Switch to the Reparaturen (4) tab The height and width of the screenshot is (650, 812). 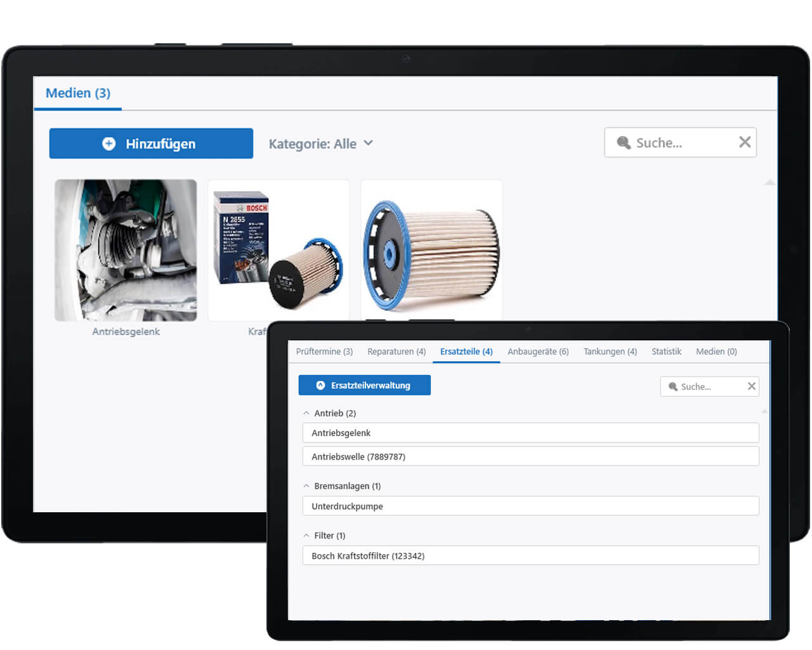(x=396, y=352)
